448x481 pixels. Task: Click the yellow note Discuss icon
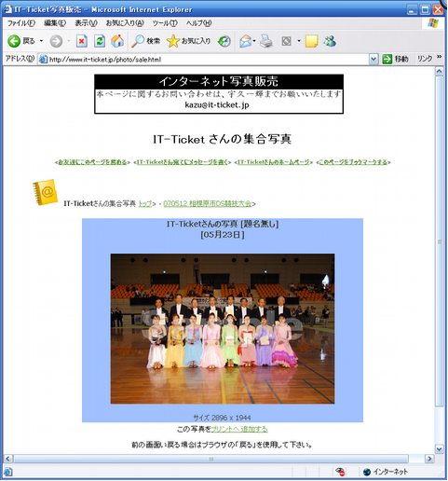(311, 41)
